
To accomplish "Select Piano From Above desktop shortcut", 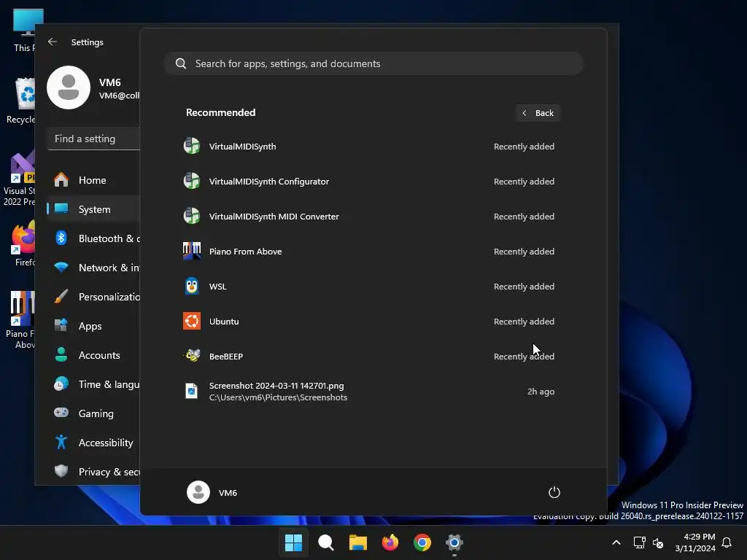I will pyautogui.click(x=21, y=320).
